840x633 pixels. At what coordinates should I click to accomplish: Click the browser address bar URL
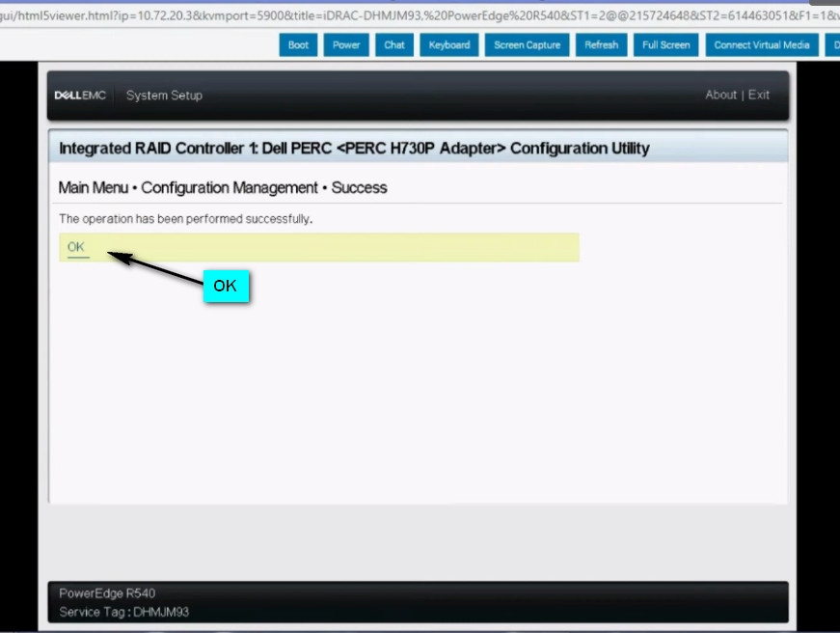click(420, 15)
